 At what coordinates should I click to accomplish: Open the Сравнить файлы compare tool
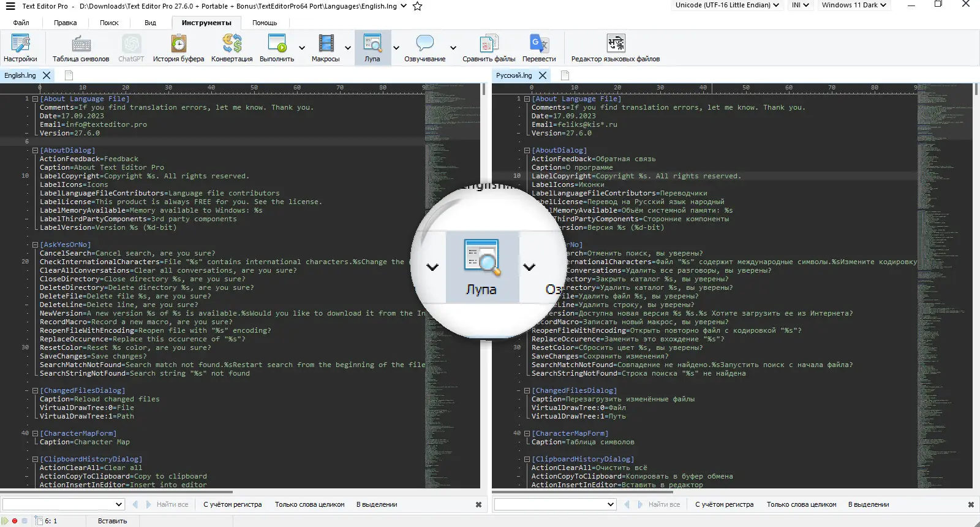489,48
